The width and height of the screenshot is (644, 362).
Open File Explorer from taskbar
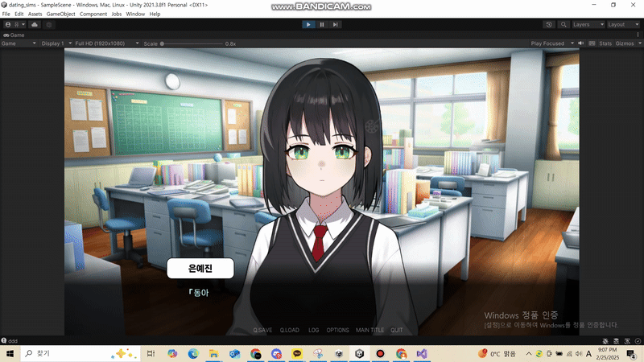pyautogui.click(x=214, y=353)
